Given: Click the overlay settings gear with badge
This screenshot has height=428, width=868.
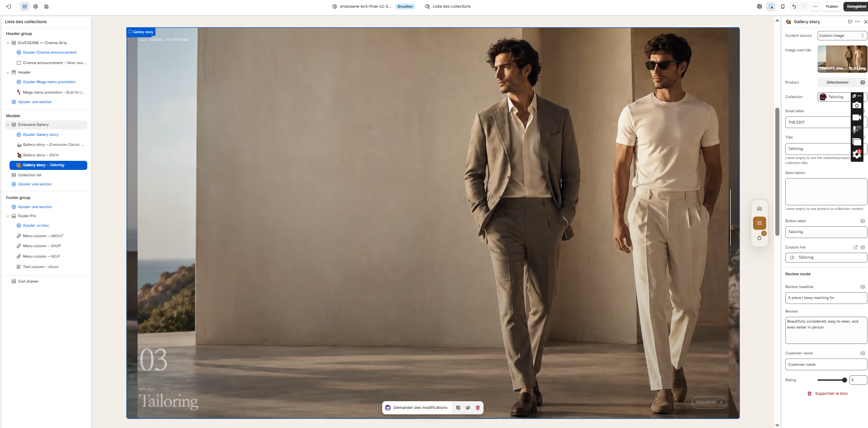Looking at the screenshot, I should pyautogui.click(x=857, y=154).
